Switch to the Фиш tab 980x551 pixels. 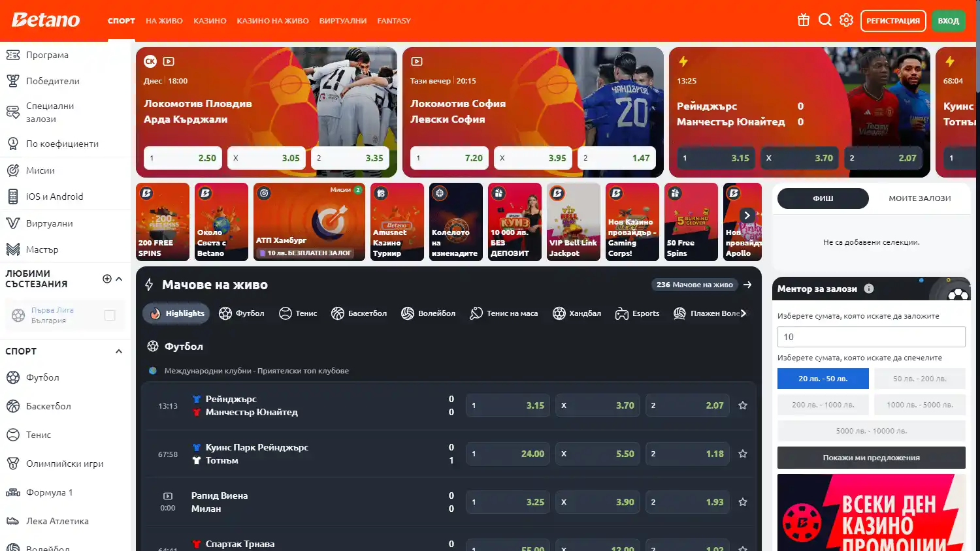click(x=823, y=198)
